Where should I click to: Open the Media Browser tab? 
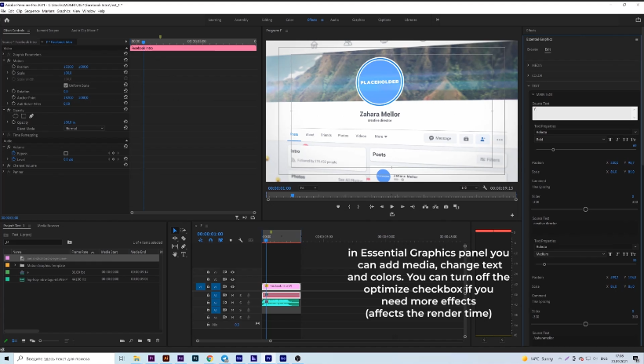48,226
